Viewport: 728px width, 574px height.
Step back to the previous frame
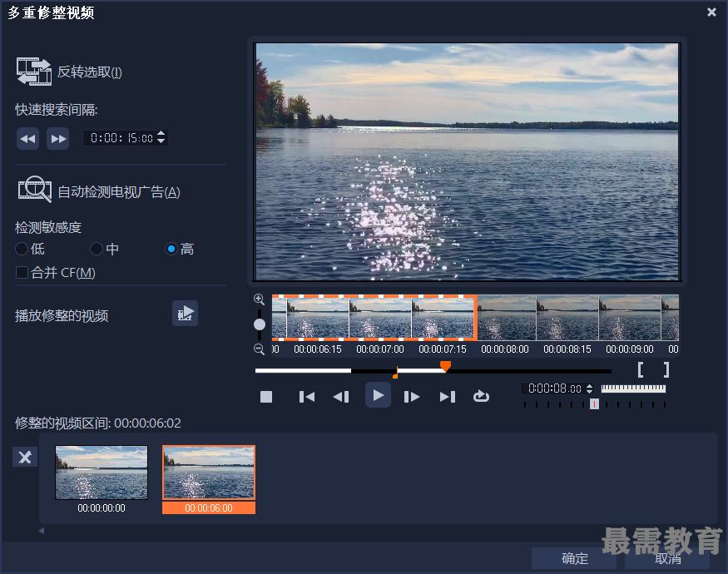pos(341,397)
